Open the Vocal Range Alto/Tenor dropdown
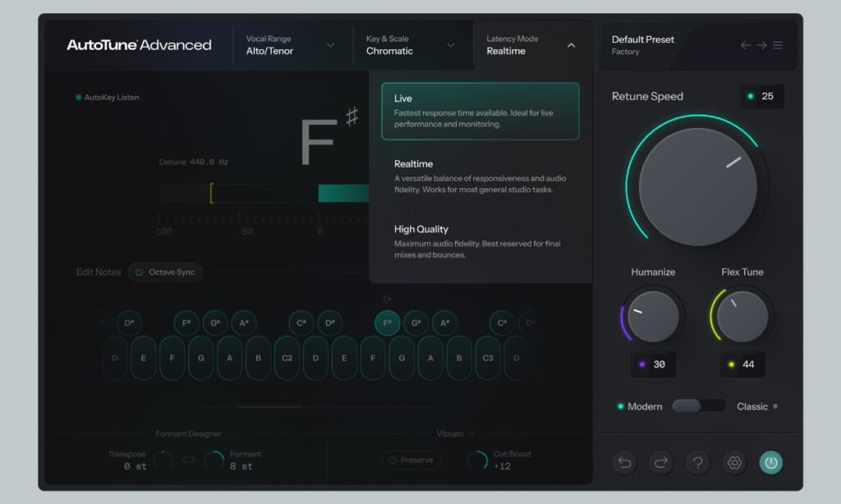841x504 pixels. [x=292, y=45]
